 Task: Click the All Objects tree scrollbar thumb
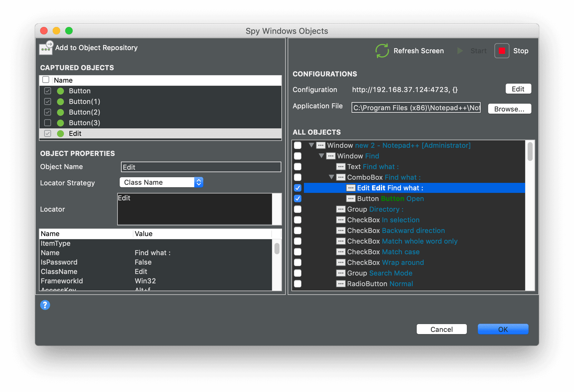(x=530, y=152)
